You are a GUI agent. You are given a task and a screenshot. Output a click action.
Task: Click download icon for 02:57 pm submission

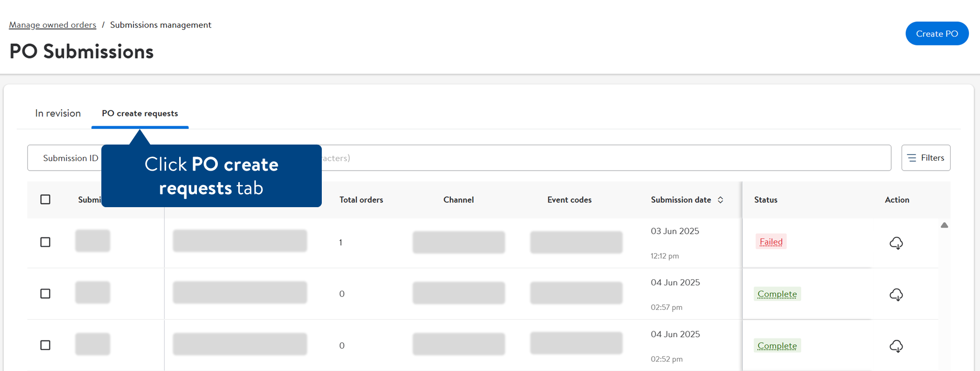pos(896,295)
